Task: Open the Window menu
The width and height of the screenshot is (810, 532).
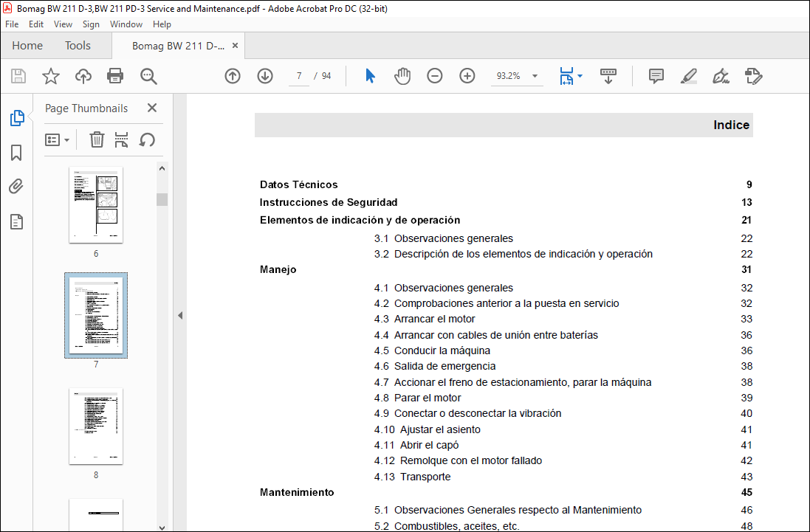Action: click(126, 24)
